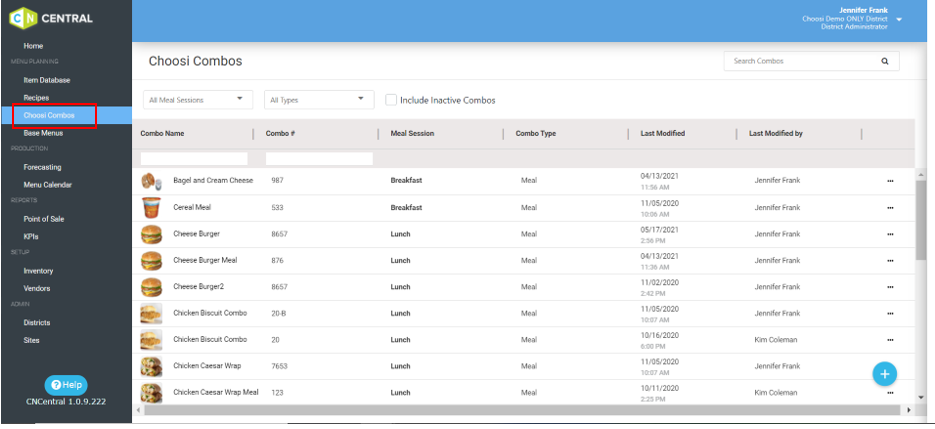Click the blue plus add-combo button
The image size is (935, 429).
[x=885, y=374]
